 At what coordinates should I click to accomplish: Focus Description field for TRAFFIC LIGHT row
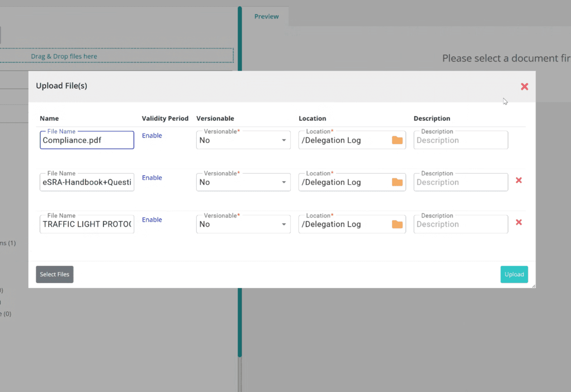coord(461,224)
